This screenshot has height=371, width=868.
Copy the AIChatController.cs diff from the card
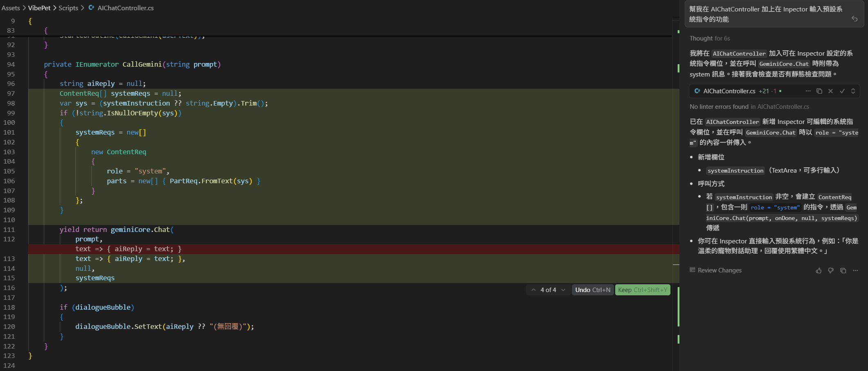tap(819, 91)
